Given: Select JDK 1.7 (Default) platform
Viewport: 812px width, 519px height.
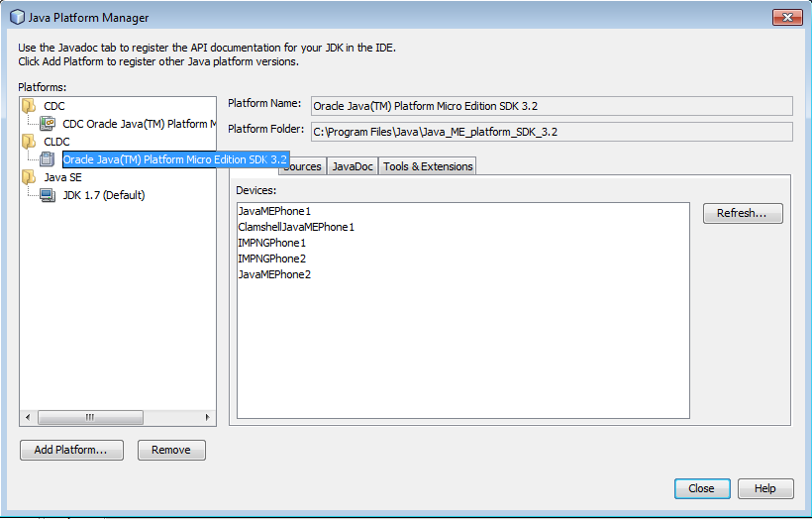Looking at the screenshot, I should click(x=104, y=195).
